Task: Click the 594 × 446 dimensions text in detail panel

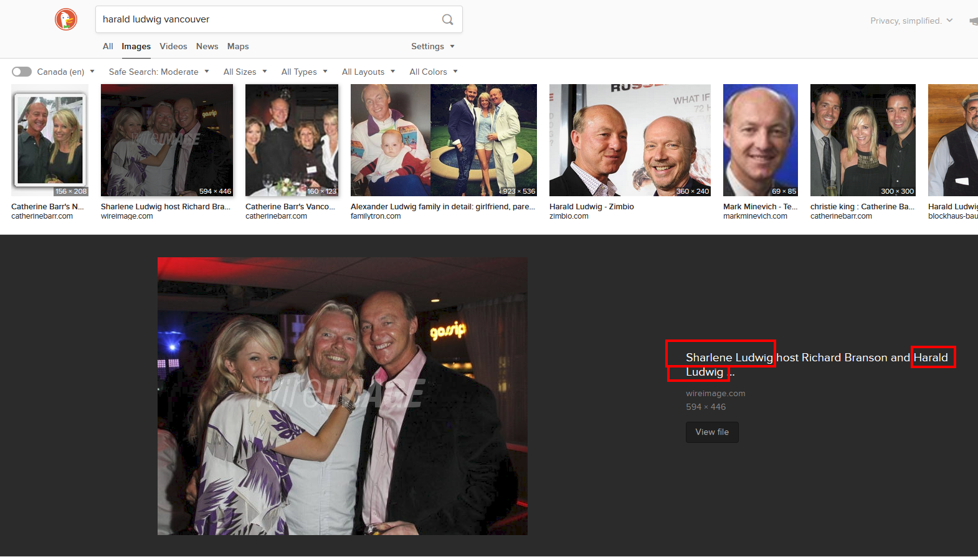Action: click(x=706, y=407)
